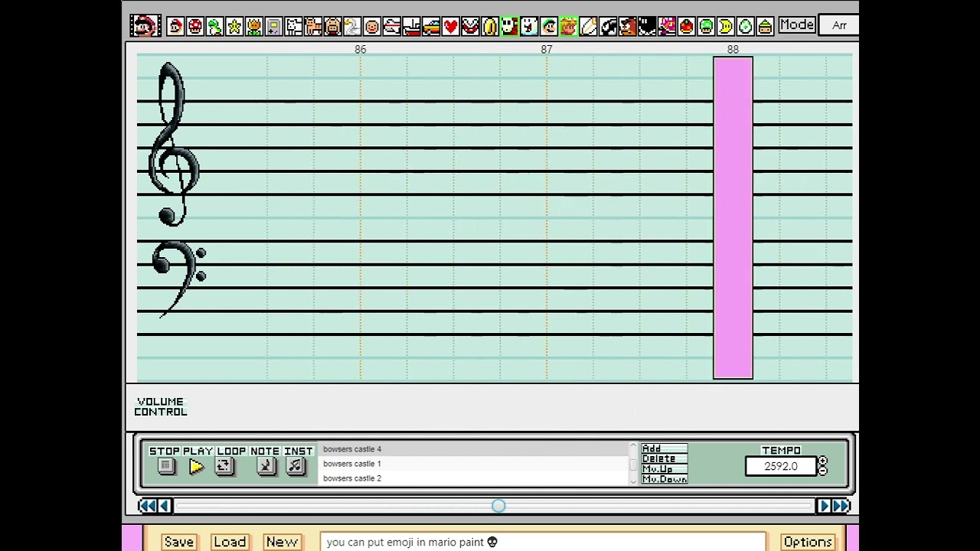
Task: Select the baby face instrument
Action: click(372, 27)
